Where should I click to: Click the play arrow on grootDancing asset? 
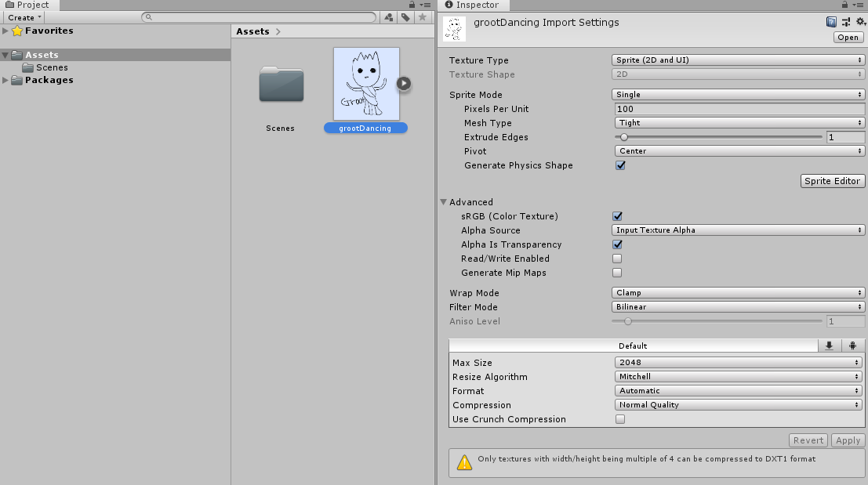[x=404, y=84]
